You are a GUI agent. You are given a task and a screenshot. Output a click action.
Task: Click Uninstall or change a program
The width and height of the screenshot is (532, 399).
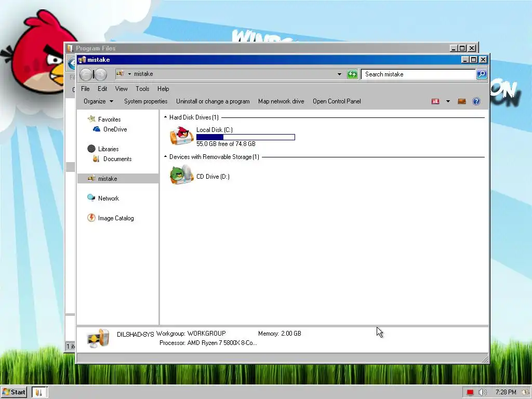(x=212, y=101)
